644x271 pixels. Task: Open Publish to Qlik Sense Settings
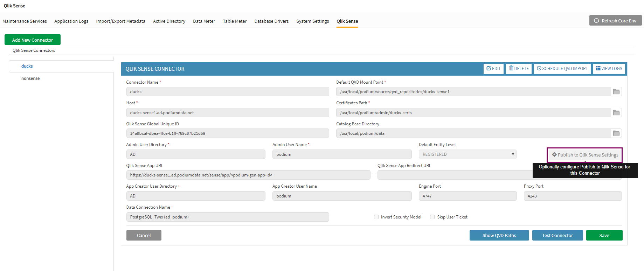(585, 155)
